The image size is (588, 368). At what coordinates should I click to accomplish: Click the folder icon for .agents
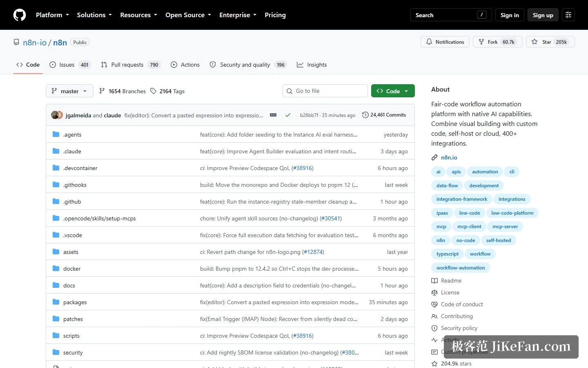(56, 135)
